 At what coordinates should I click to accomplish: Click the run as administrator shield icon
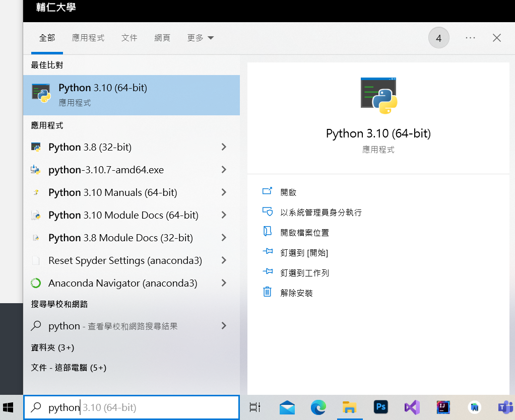268,212
